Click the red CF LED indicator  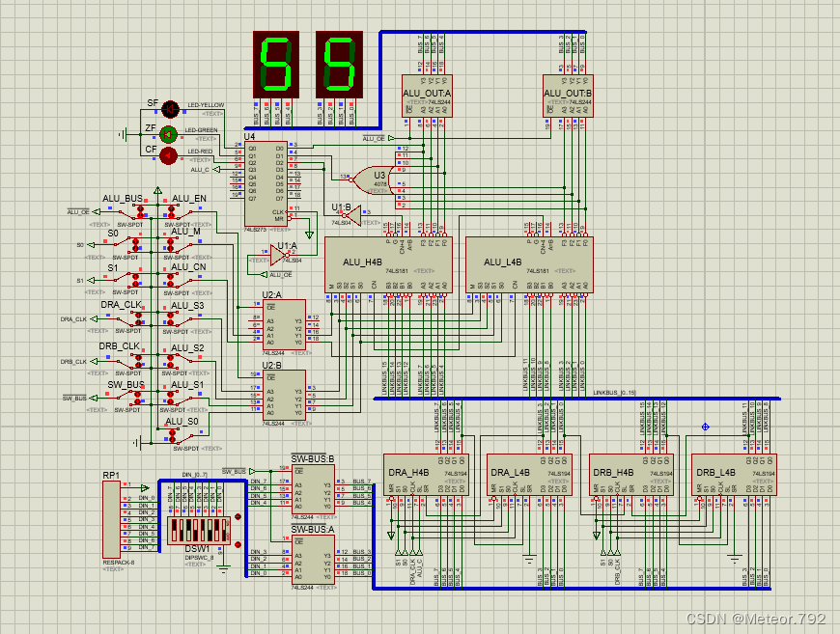(168, 155)
